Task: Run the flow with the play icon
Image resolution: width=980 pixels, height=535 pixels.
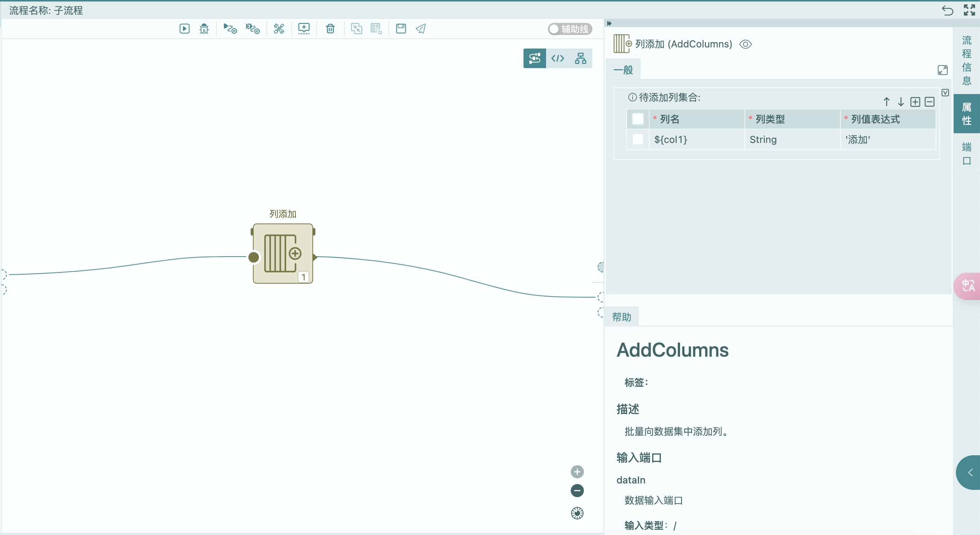Action: [x=184, y=29]
